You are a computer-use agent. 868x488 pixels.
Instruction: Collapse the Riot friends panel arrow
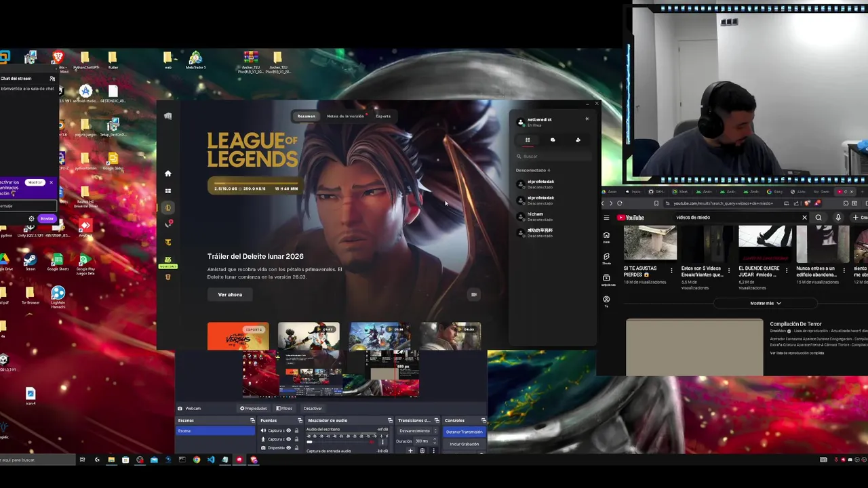pyautogui.click(x=587, y=119)
